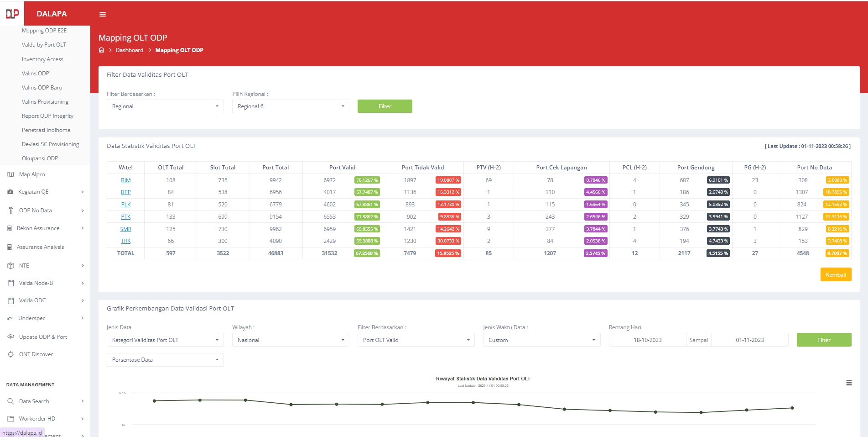868x437 pixels.
Task: Click the DALAPA logo icon
Action: 12,14
